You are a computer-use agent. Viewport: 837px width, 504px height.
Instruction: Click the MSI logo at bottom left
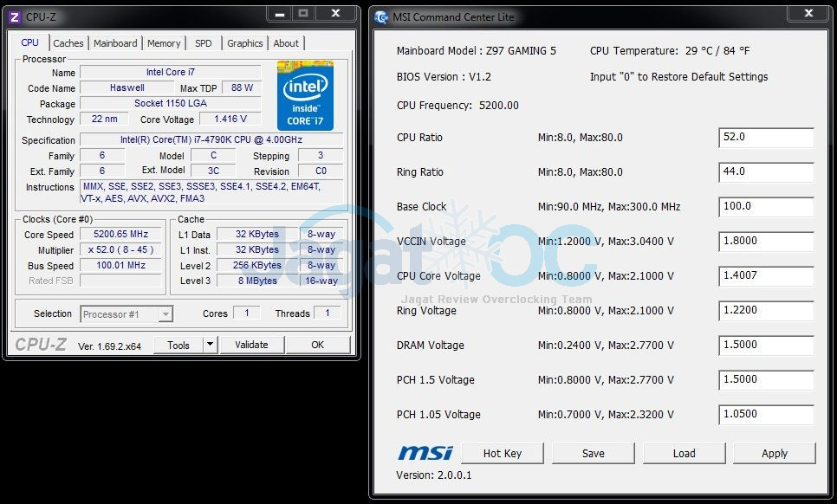pyautogui.click(x=425, y=453)
